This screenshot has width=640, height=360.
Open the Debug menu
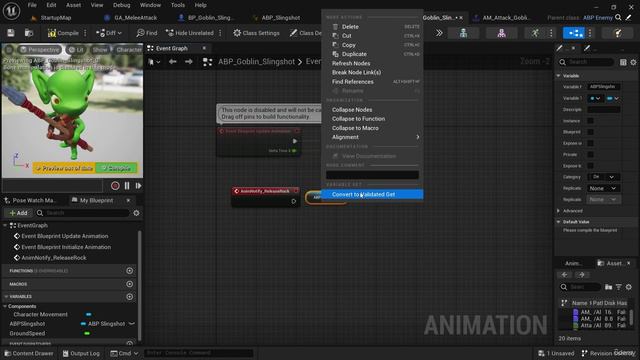click(121, 5)
